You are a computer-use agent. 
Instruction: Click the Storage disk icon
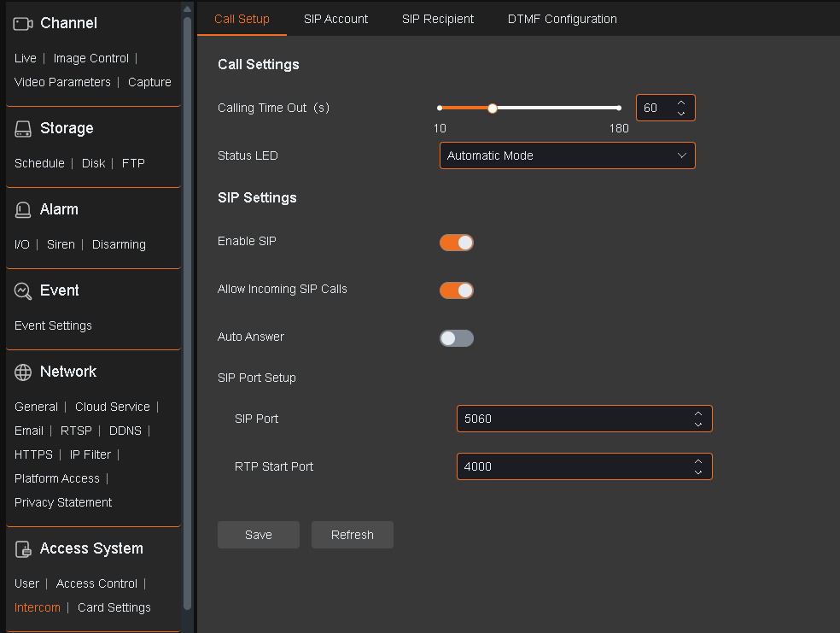pos(23,129)
